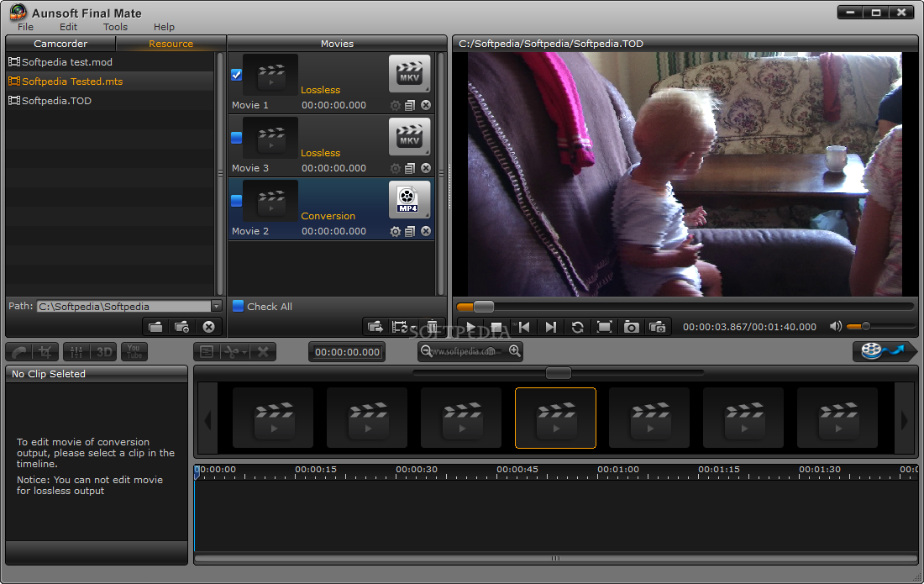Open the MP4 format selector for Movie 2
Image resolution: width=924 pixels, height=584 pixels.
click(x=409, y=200)
